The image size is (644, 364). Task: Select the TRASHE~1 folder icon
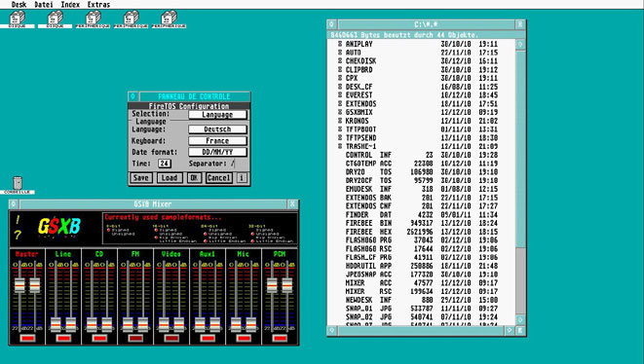(x=340, y=146)
